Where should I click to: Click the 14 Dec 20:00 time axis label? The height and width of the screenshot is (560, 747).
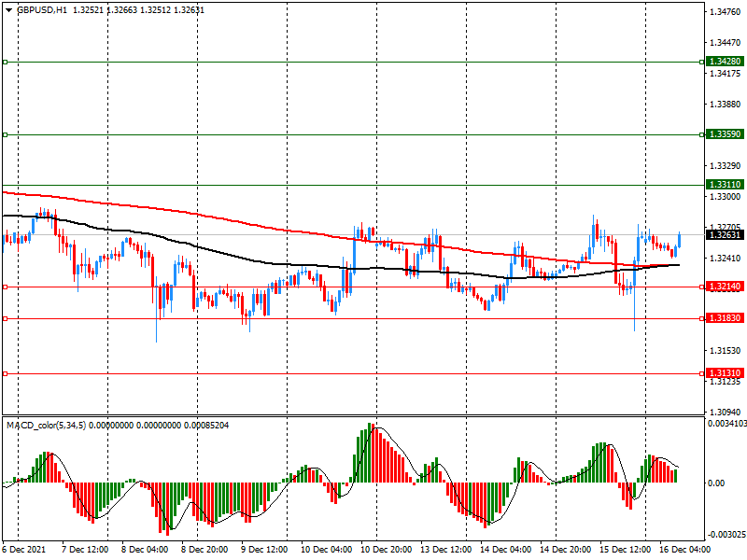point(566,550)
